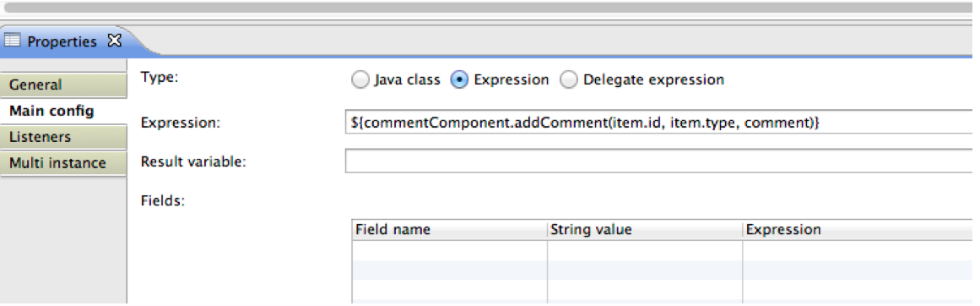Close the Properties view tab
This screenshot has height=306, width=980.
point(114,41)
